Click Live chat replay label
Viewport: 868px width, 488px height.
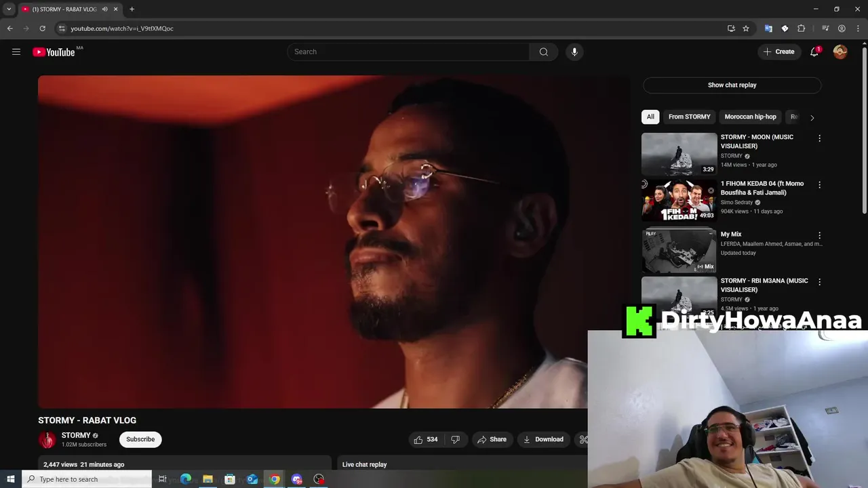(364, 464)
